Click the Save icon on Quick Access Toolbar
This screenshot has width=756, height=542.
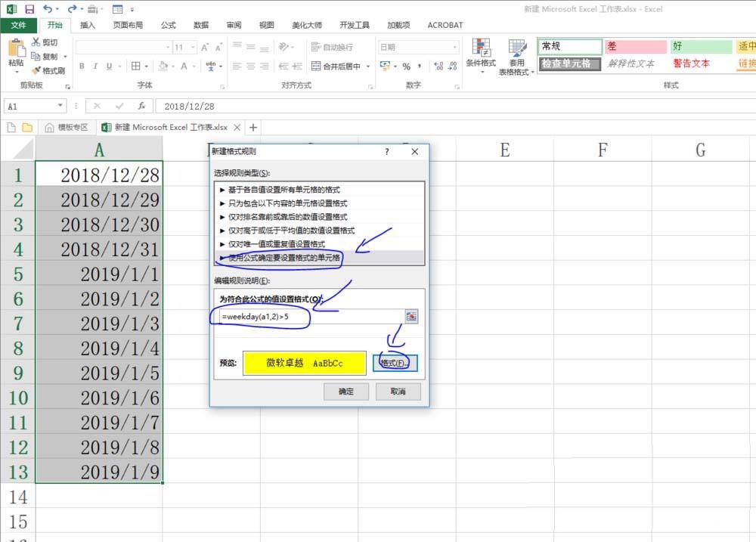click(x=29, y=9)
